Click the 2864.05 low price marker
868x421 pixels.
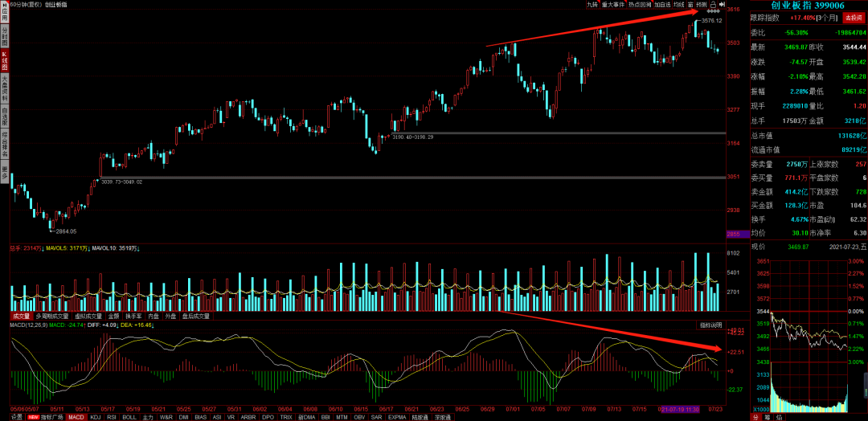tap(66, 231)
